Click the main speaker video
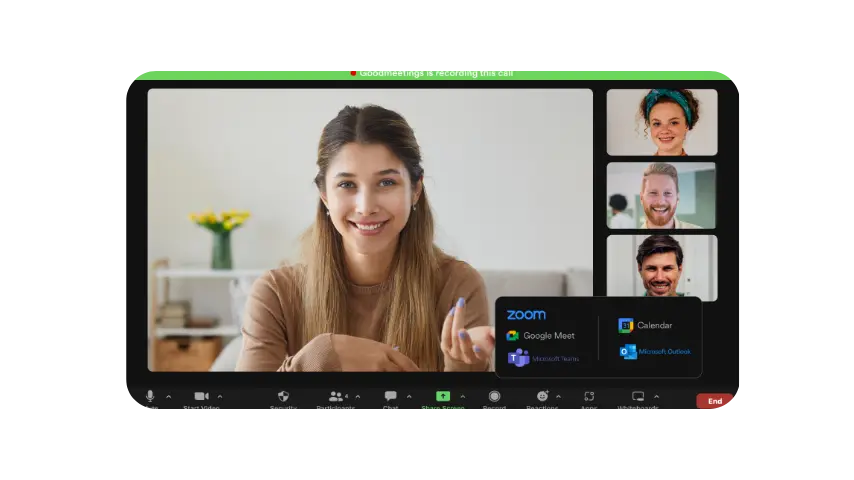The image size is (854, 480). click(370, 230)
